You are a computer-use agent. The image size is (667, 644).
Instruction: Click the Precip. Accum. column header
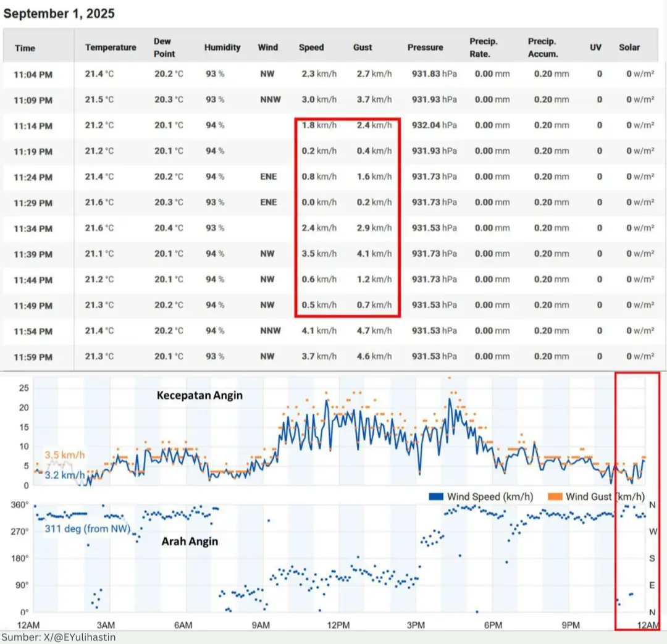[x=543, y=48]
